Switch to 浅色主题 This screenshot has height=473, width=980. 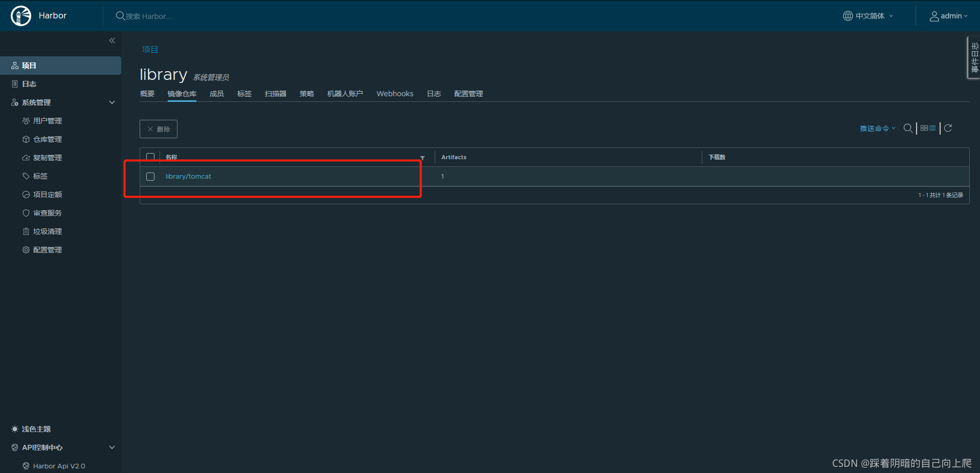(36, 429)
